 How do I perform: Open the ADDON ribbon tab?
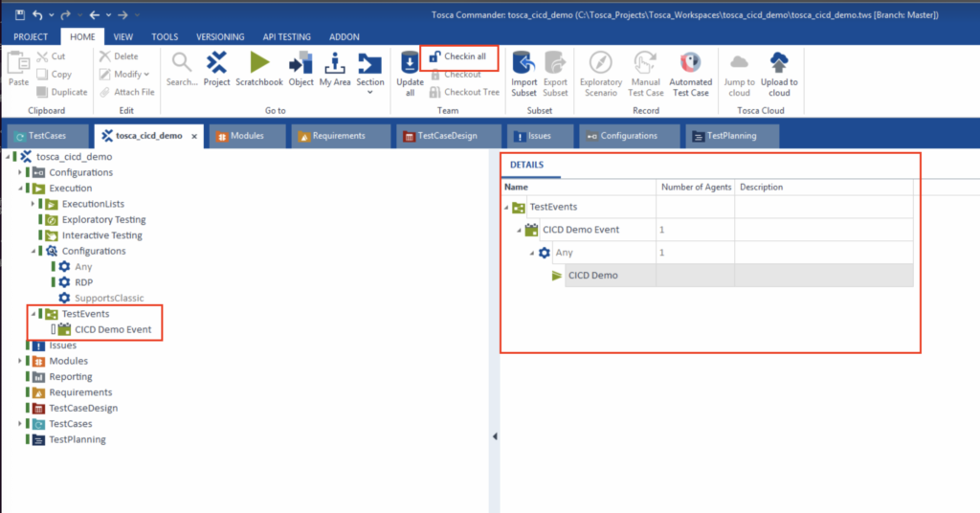click(x=345, y=37)
